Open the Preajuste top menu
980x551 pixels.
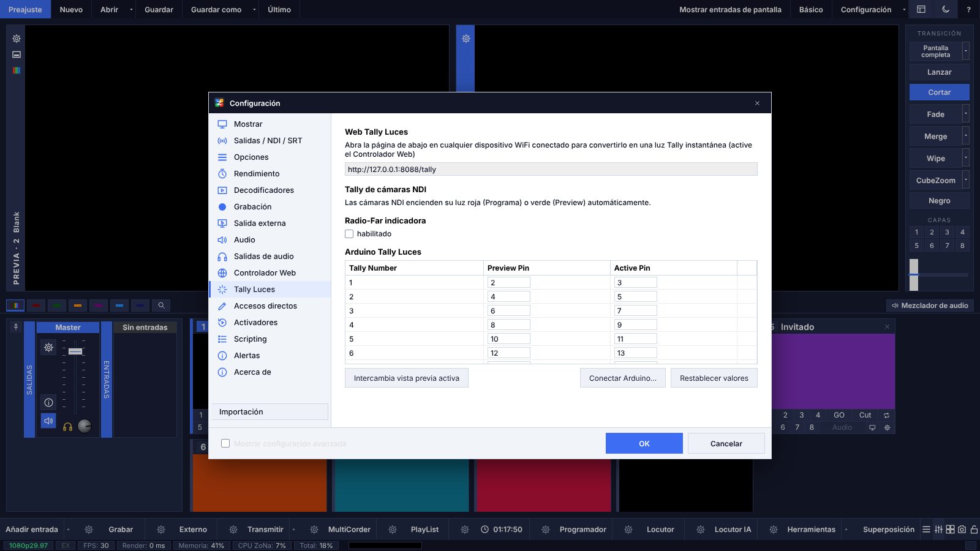[x=25, y=9]
